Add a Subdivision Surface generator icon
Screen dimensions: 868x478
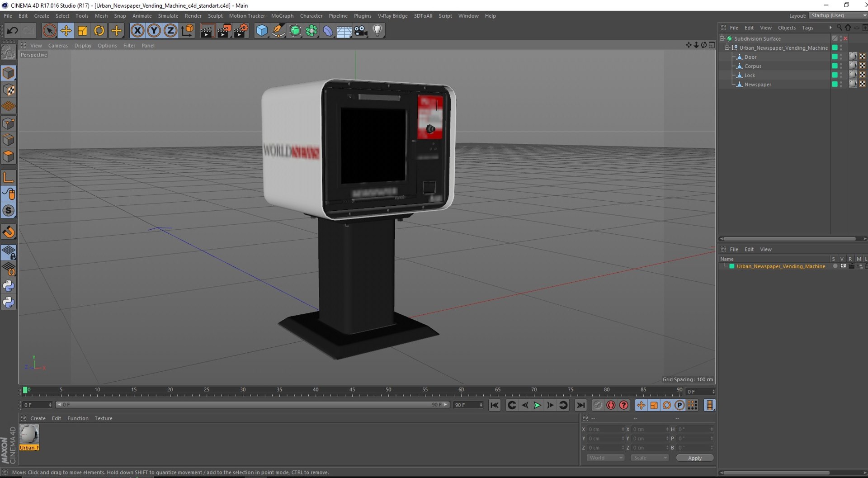tap(295, 31)
